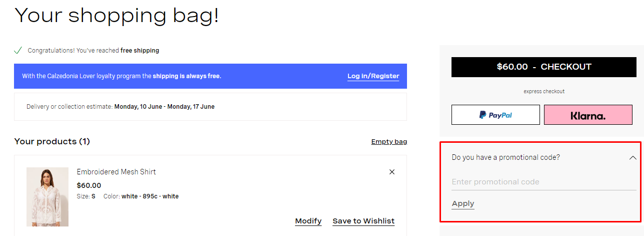Save the shirt to Wishlist
The image size is (644, 236).
click(363, 221)
